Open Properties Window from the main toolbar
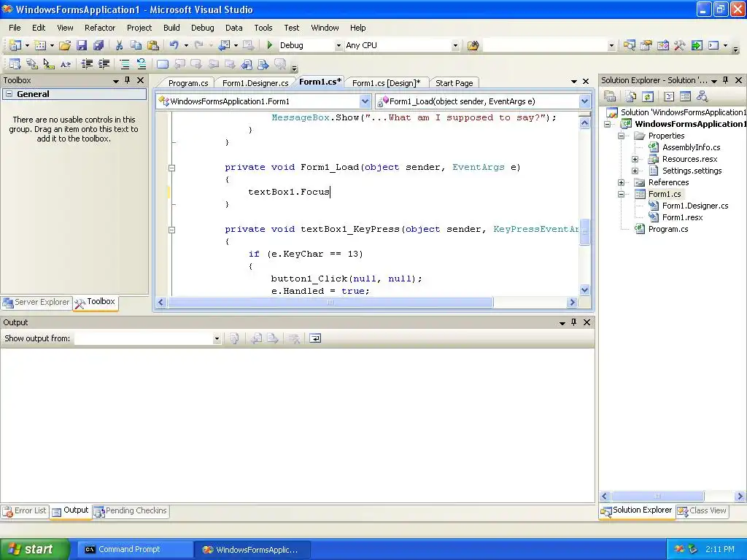The image size is (747, 560). [x=646, y=45]
